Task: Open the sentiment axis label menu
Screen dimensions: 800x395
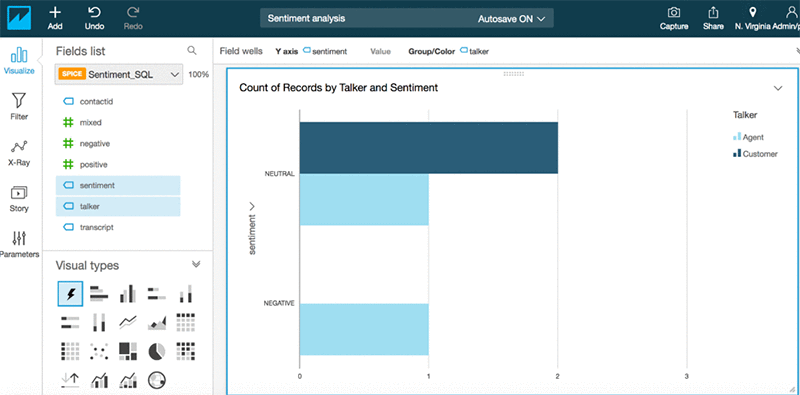Action: [x=252, y=229]
